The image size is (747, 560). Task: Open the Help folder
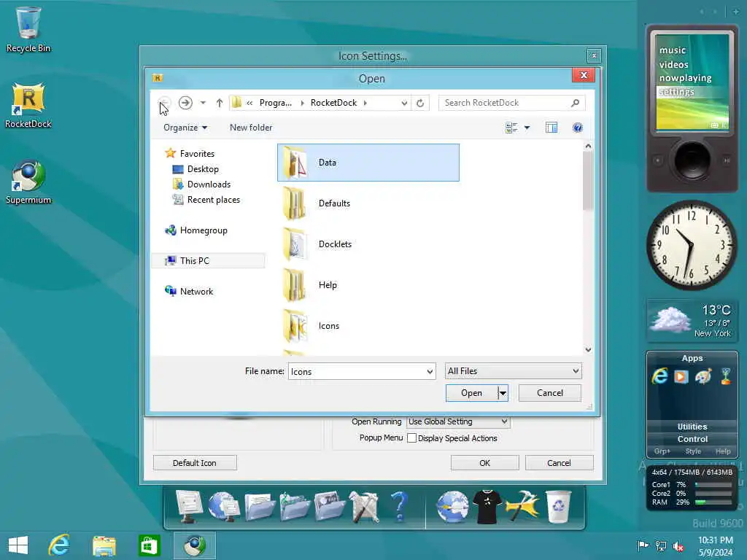(368, 285)
